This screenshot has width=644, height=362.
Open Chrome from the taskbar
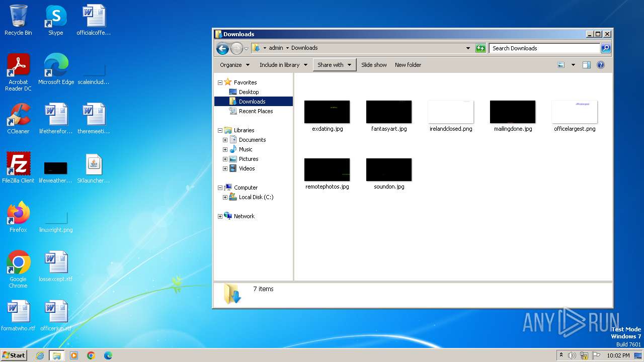click(91, 355)
